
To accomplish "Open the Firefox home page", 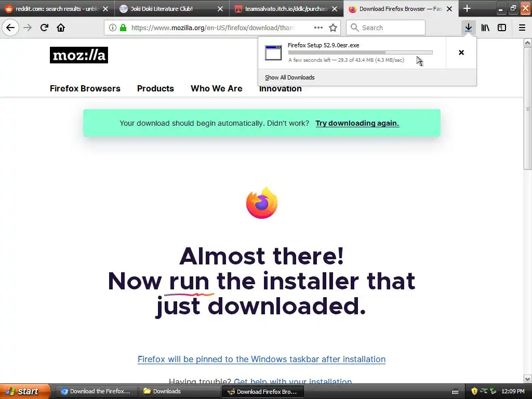I will click(61, 28).
